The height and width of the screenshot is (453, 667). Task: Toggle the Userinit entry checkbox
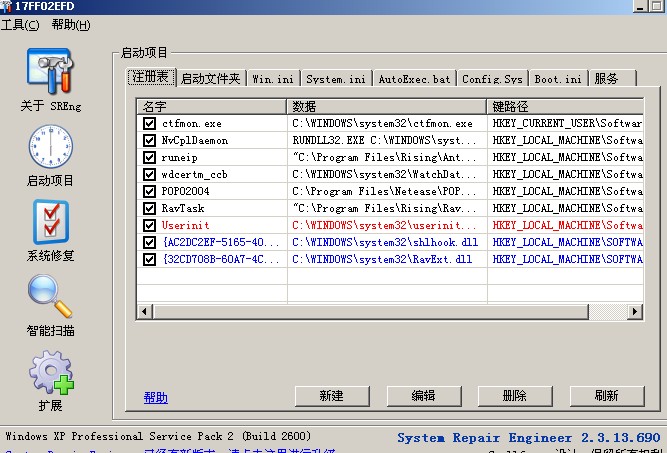(149, 225)
